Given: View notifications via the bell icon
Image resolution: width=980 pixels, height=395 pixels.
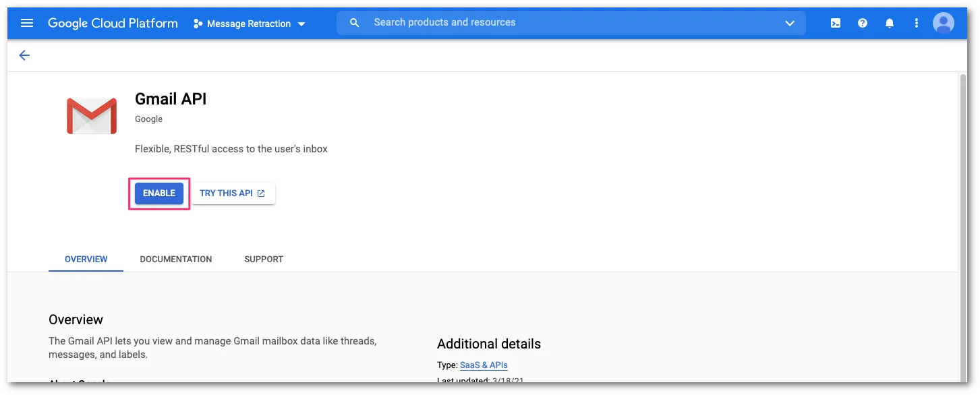Looking at the screenshot, I should (889, 22).
